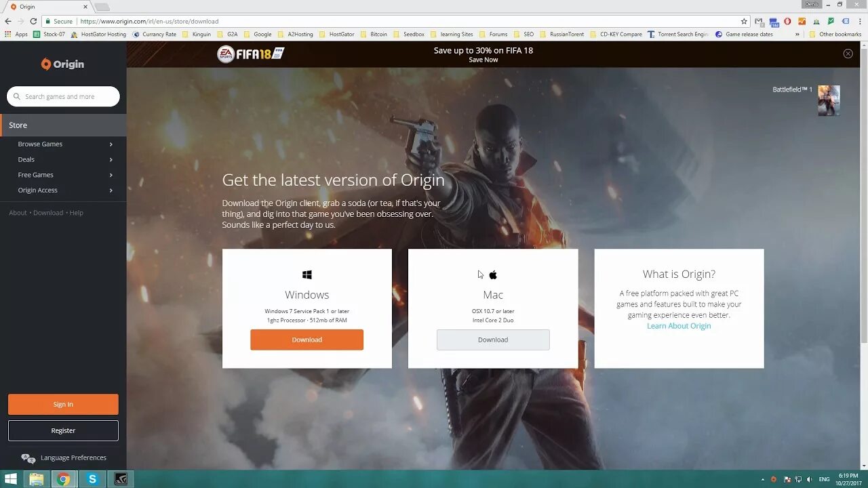The image size is (868, 488).
Task: Click the Learn About Origin link
Action: click(679, 326)
